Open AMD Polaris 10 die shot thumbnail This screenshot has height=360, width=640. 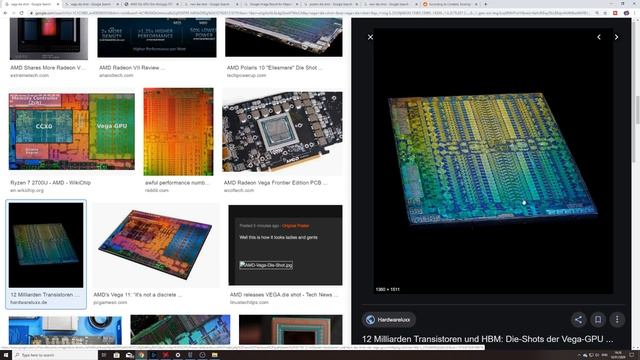pyautogui.click(x=284, y=37)
